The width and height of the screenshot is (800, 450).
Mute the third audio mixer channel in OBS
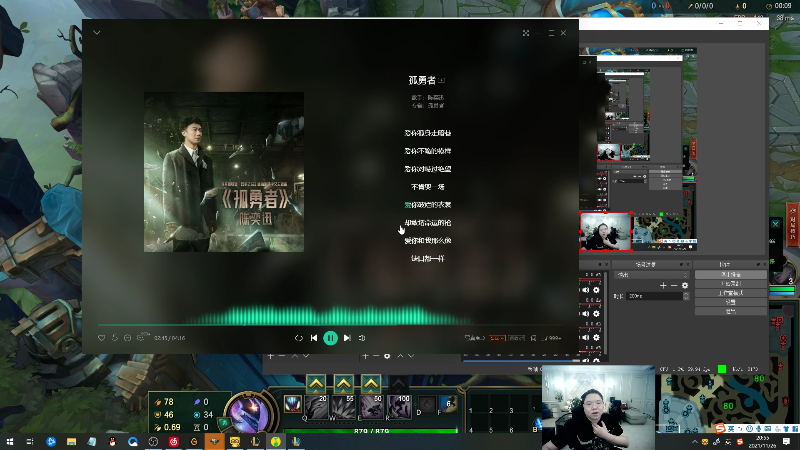coord(586,337)
